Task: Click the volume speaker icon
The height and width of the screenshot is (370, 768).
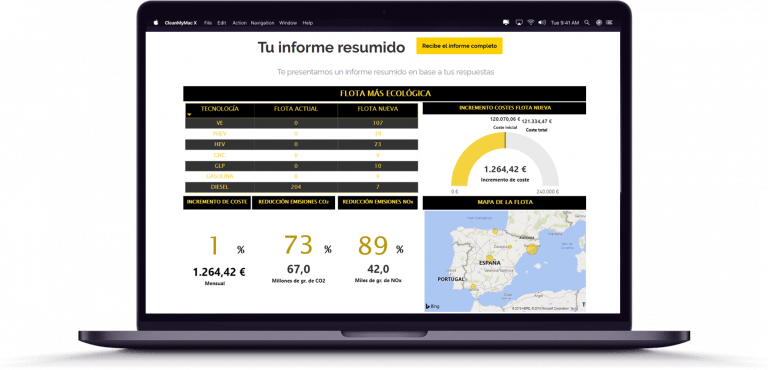Action: (x=542, y=23)
